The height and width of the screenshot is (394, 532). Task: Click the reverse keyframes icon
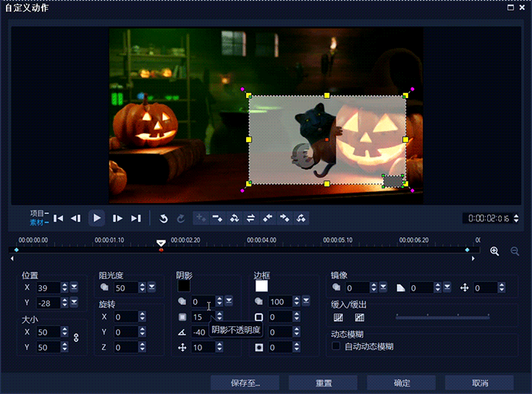251,218
